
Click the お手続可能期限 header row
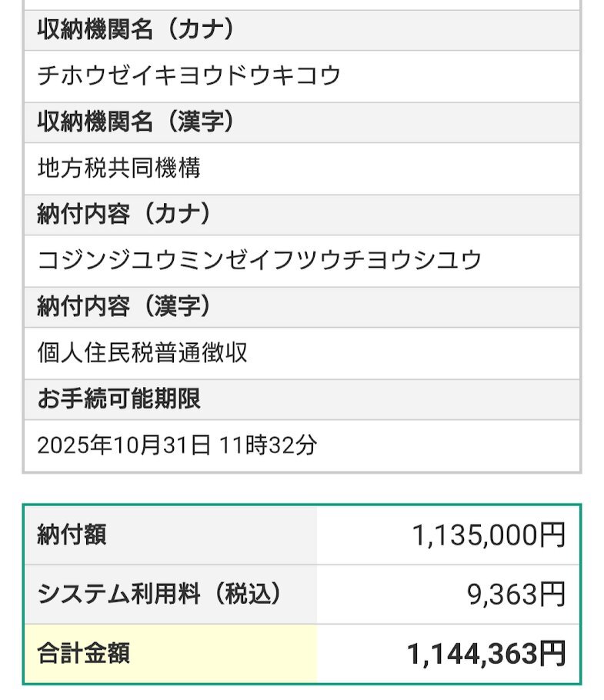pyautogui.click(x=302, y=399)
